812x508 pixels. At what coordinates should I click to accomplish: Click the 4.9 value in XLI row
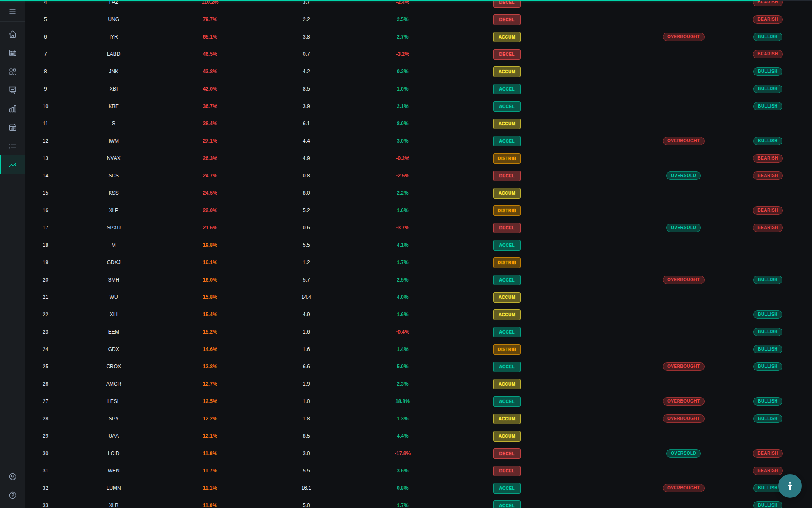click(x=306, y=315)
